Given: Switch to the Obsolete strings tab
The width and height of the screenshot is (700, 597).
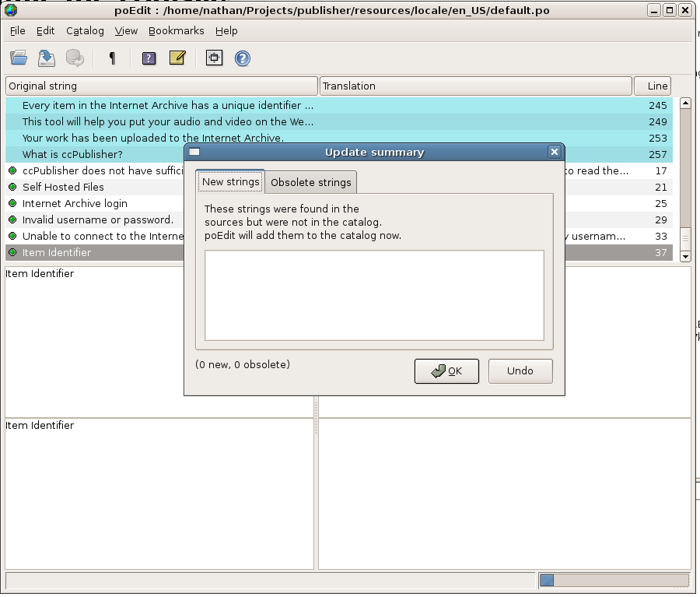Looking at the screenshot, I should (310, 182).
